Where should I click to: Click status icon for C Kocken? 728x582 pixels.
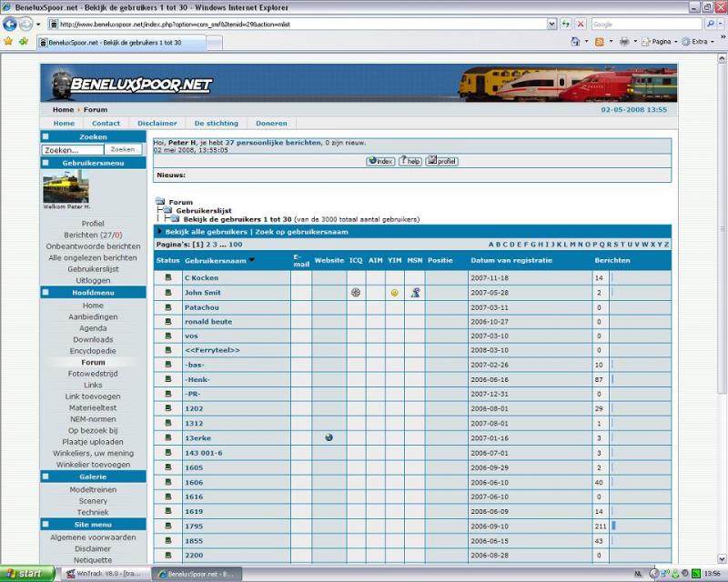[x=168, y=277]
